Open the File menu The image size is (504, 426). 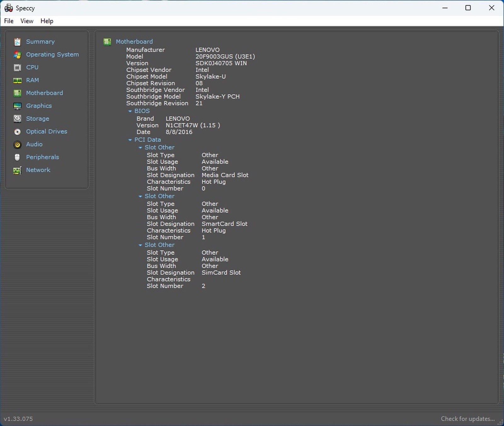[x=9, y=21]
